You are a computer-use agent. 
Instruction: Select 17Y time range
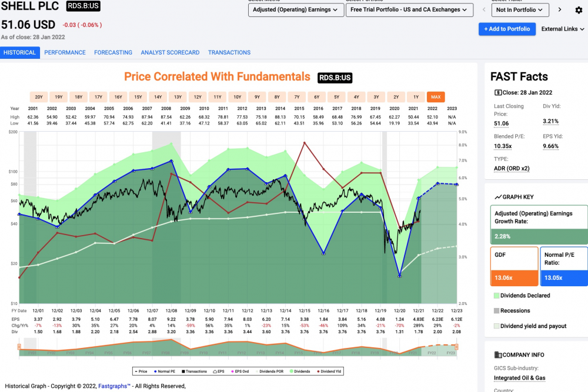pyautogui.click(x=98, y=97)
